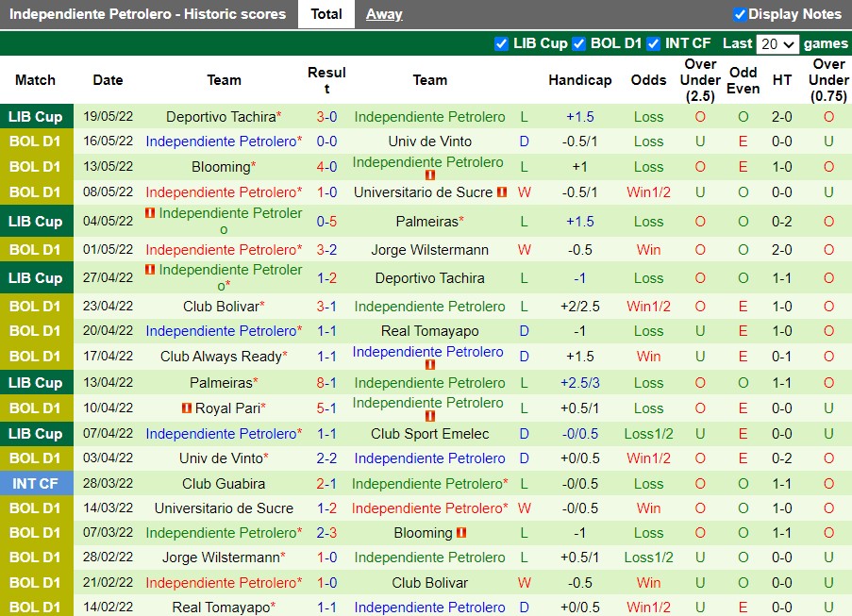Click the red card icon in 04/05/22 Palmeiras row
852x616 pixels.
coord(150,213)
